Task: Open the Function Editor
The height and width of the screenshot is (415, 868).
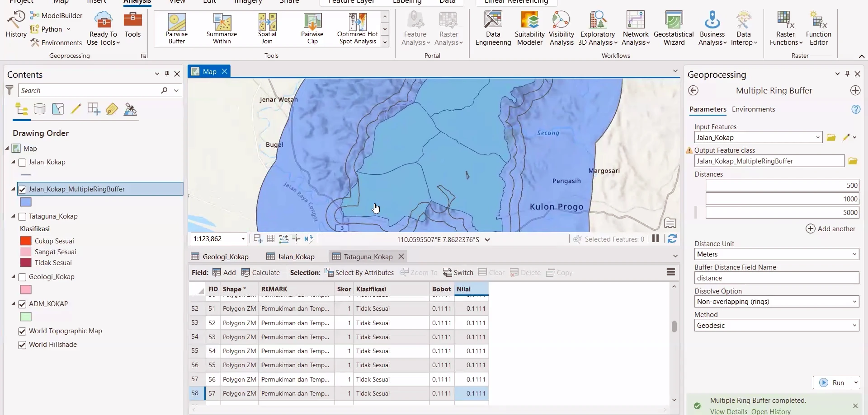Action: coord(818,28)
